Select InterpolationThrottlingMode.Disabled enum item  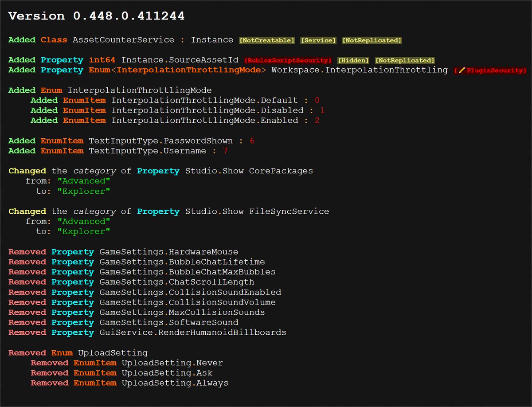[x=207, y=110]
